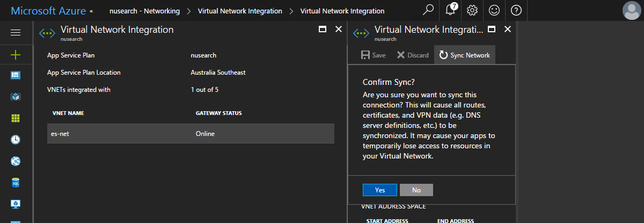Open the Recent clock icon
Screen dimensions: 644x223
coord(16,140)
